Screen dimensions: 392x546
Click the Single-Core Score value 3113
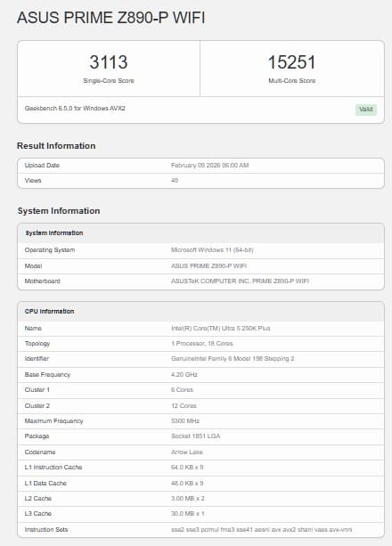tap(109, 62)
